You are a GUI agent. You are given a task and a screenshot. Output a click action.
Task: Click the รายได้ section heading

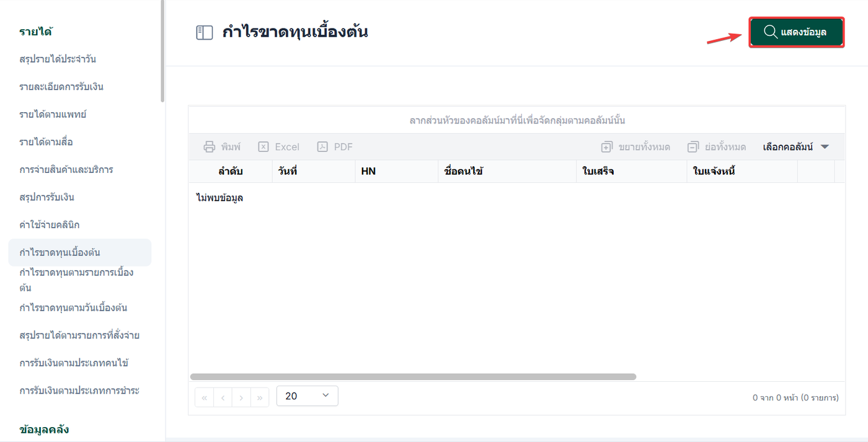point(35,32)
